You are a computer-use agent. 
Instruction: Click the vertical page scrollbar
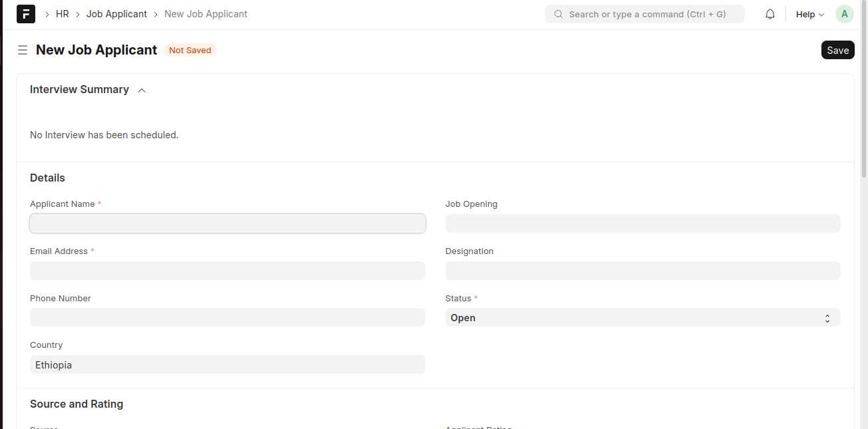864,100
